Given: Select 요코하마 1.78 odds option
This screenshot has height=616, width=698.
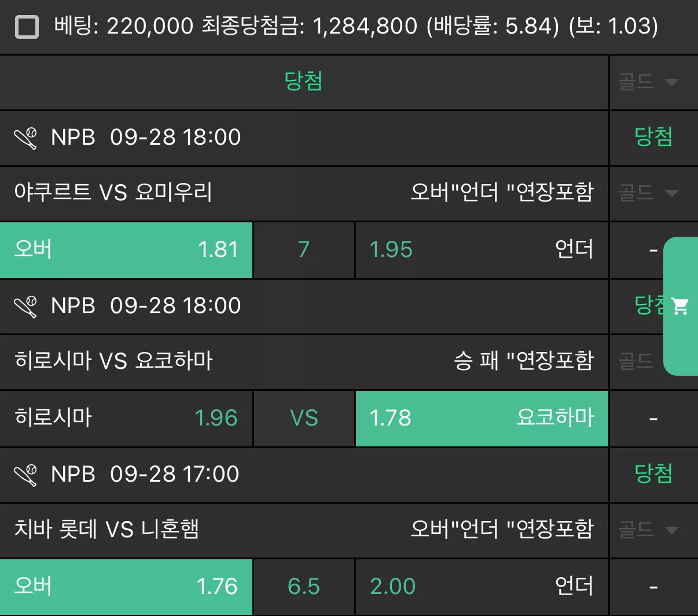Looking at the screenshot, I should 482,419.
